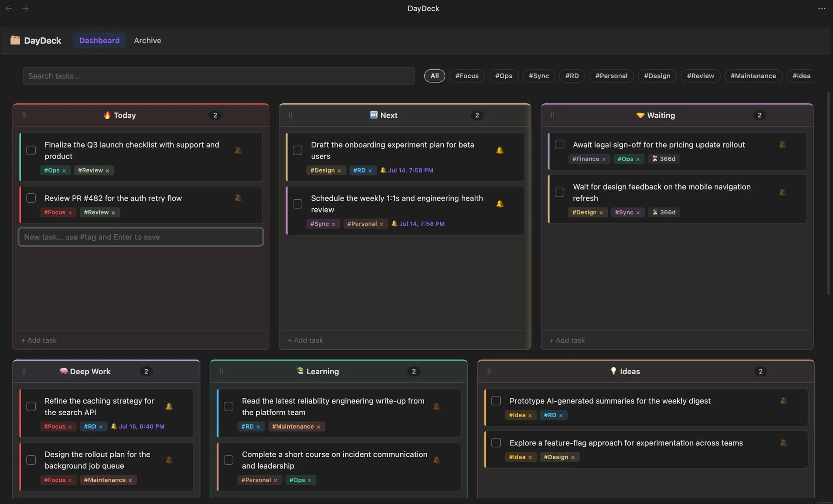Viewport: 833px width, 504px height.
Task: Remove #Ops tag from Finalize Q3 launch task
Action: (64, 171)
